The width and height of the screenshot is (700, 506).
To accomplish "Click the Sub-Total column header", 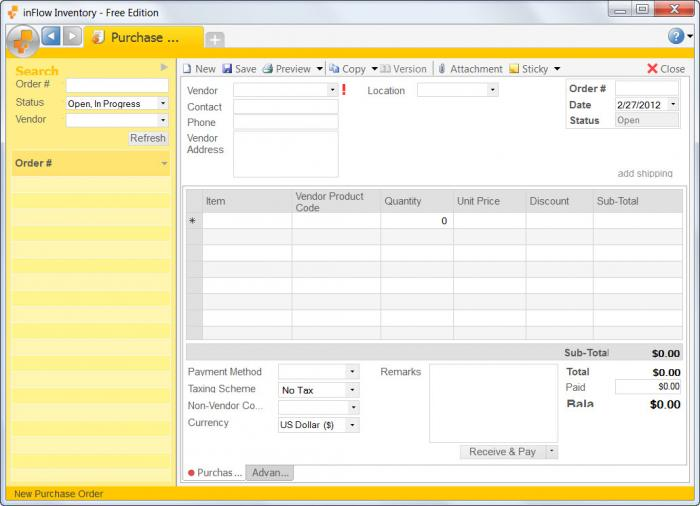I will [x=638, y=201].
